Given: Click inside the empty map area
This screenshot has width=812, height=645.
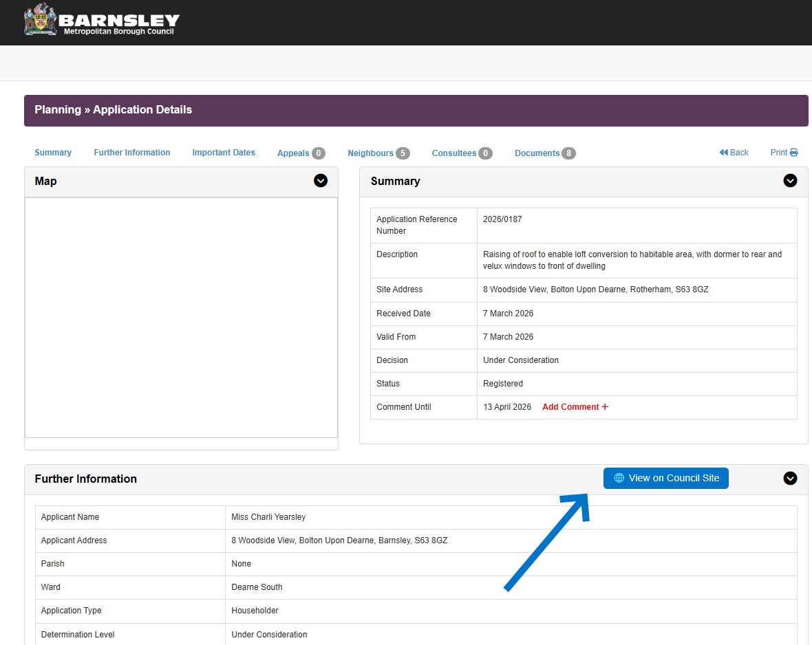Looking at the screenshot, I should (x=181, y=317).
